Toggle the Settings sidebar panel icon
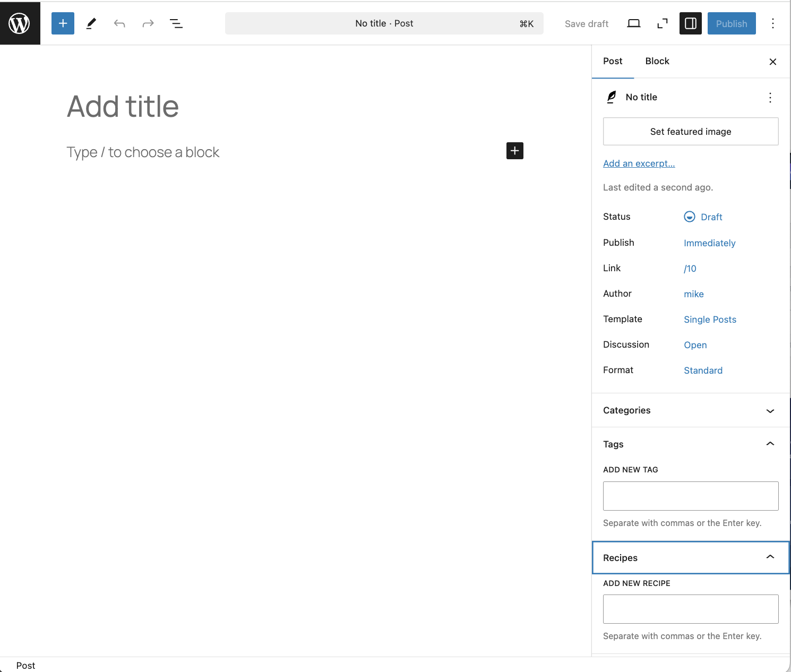The height and width of the screenshot is (672, 791). [x=690, y=23]
